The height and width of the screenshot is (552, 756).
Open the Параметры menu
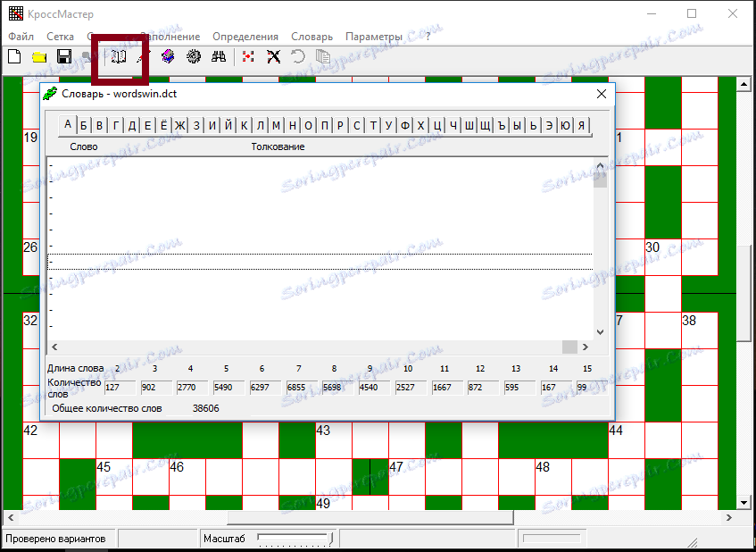coord(374,37)
